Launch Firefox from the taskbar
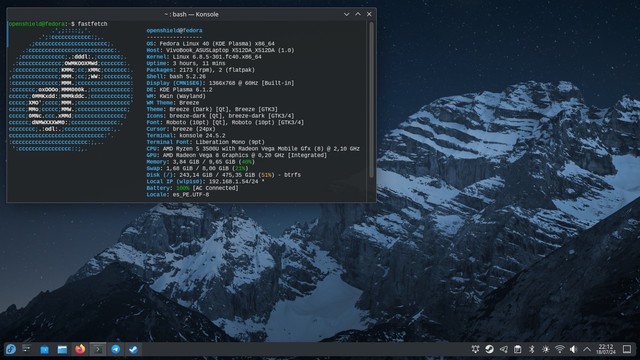This screenshot has height=360, width=640. pos(80,349)
